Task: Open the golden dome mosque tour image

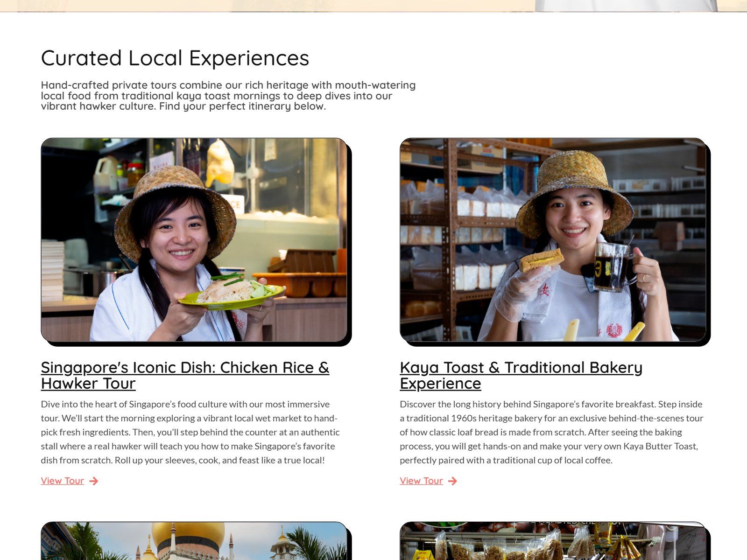Action: coord(194,541)
